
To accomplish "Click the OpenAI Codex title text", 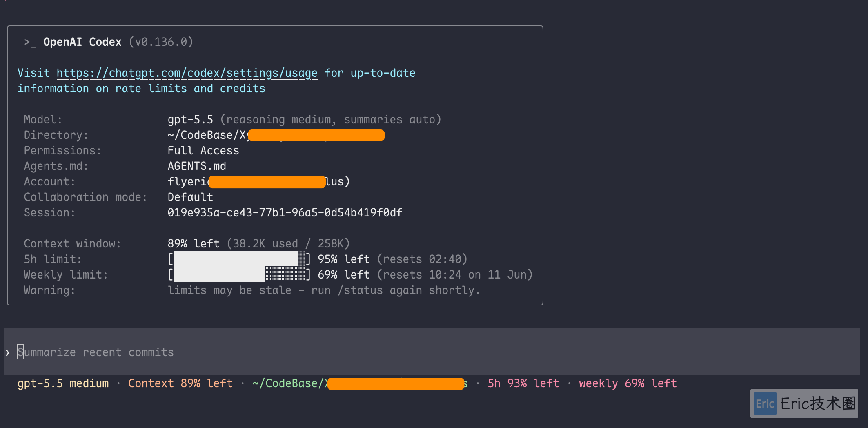I will pyautogui.click(x=82, y=42).
